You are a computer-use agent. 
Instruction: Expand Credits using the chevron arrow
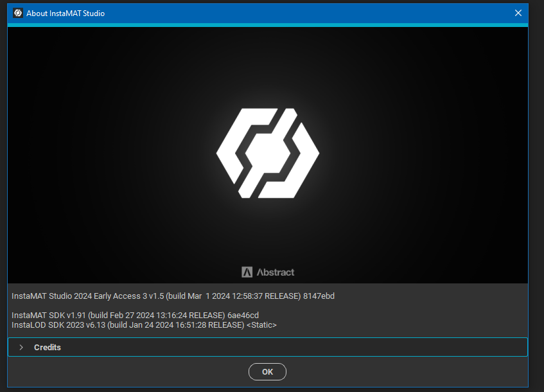pos(21,347)
